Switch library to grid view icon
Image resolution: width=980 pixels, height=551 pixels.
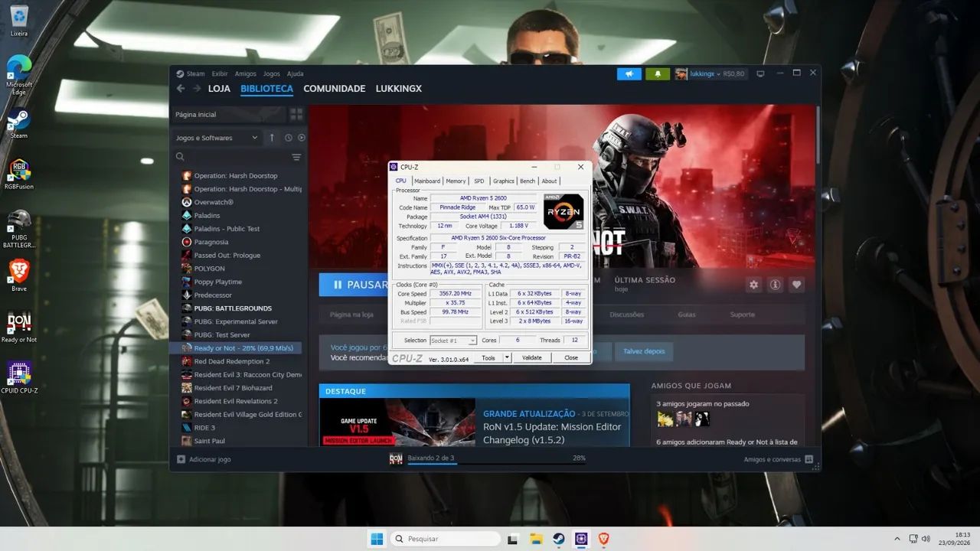296,114
